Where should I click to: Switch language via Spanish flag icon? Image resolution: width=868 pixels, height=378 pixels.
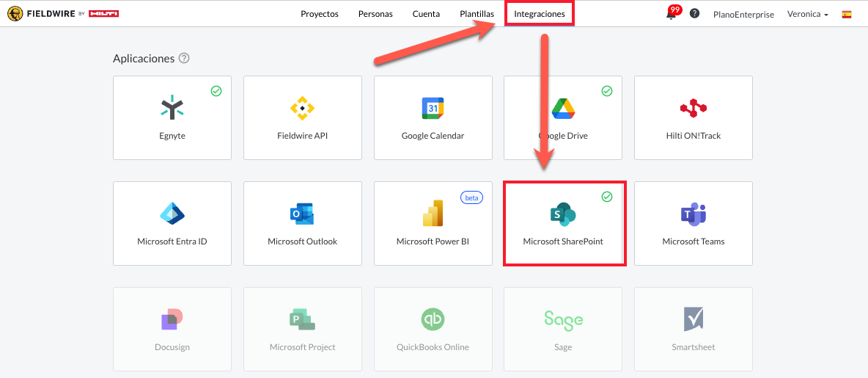847,15
